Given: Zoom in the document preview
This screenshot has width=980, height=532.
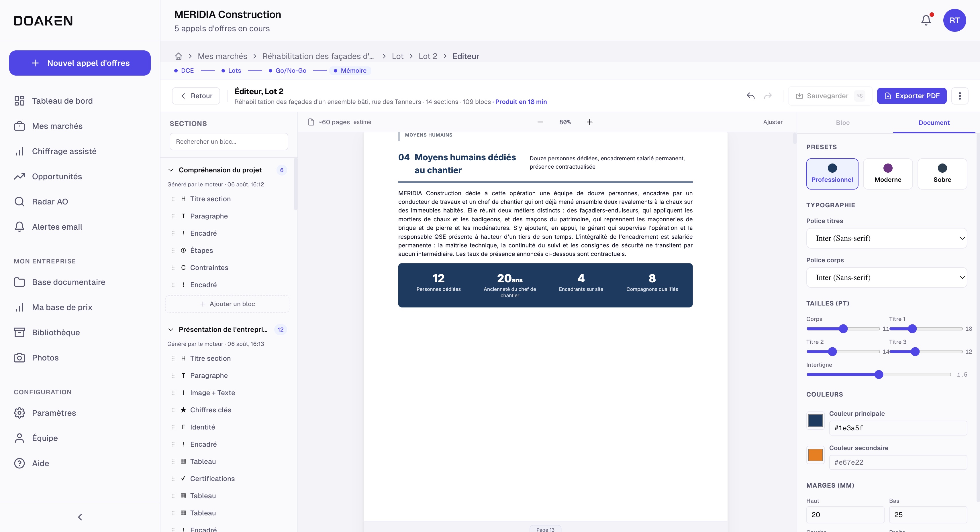Looking at the screenshot, I should (x=589, y=122).
